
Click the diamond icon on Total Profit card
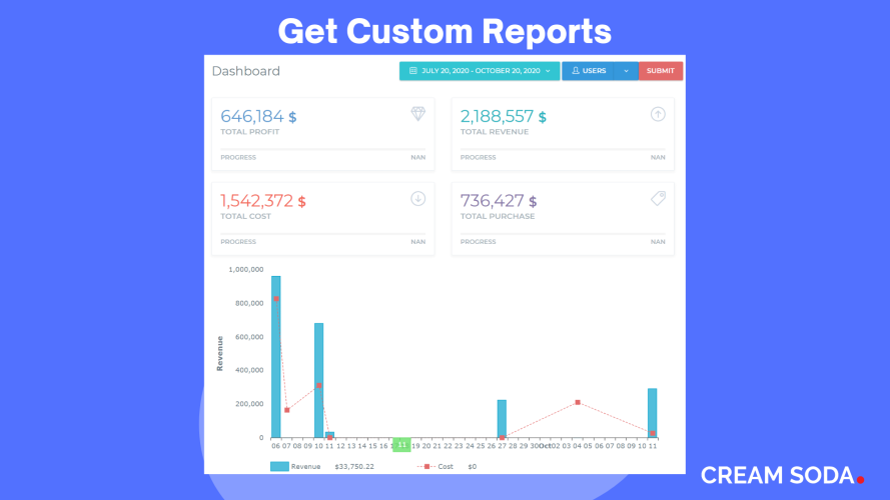(x=418, y=114)
